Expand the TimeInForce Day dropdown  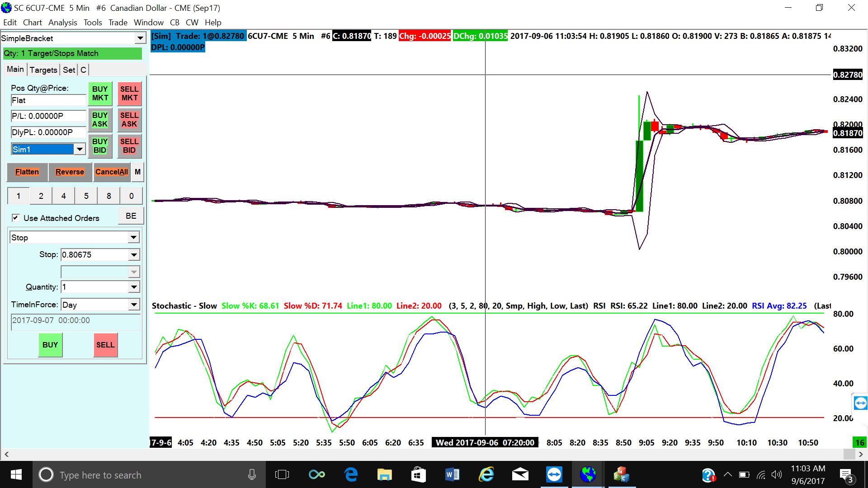click(134, 305)
